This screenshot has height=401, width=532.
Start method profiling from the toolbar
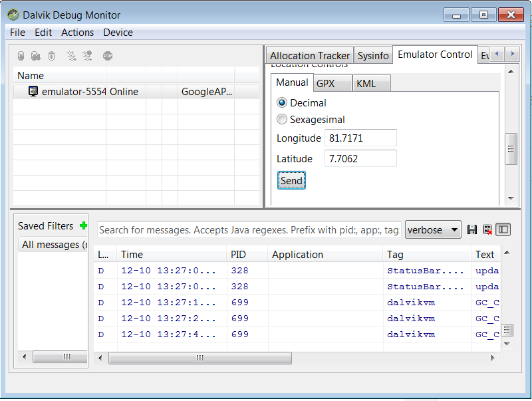point(86,56)
